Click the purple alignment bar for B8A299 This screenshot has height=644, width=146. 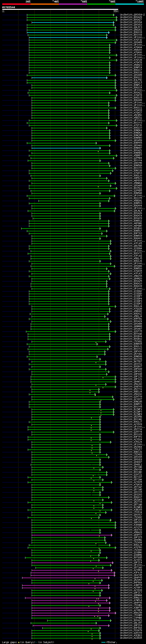[74, 613]
